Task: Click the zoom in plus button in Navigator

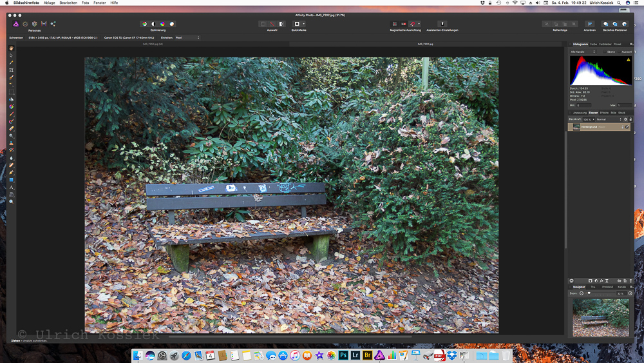Action: 630,293
